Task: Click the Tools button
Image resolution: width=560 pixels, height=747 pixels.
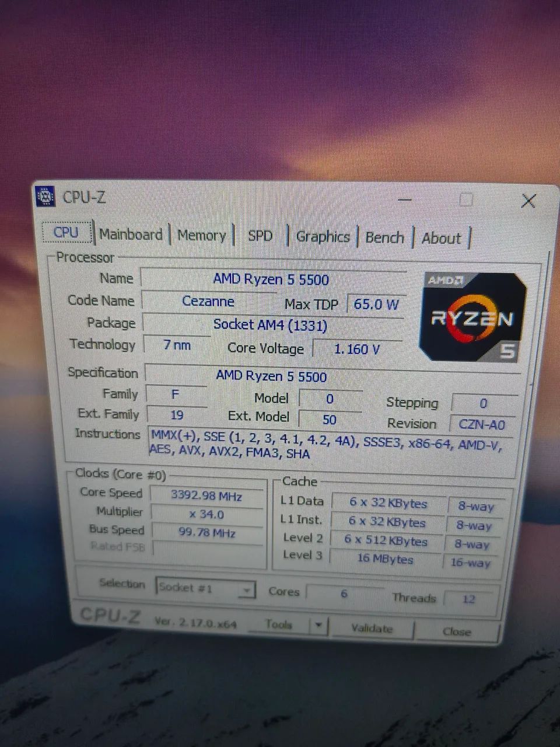Action: click(x=279, y=624)
